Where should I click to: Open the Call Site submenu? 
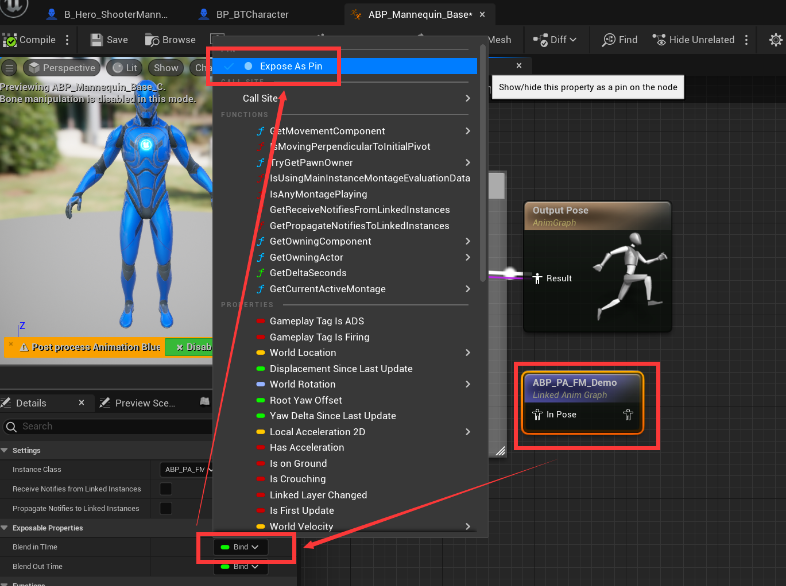click(x=344, y=98)
